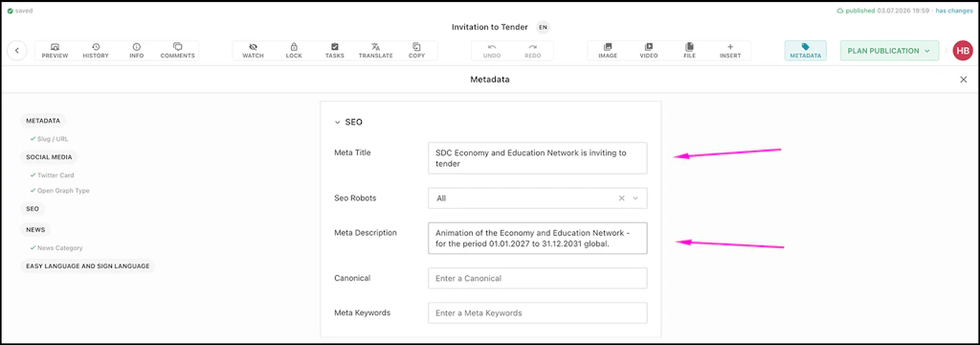Click the Seo Robots label
Viewport: 980px width, 345px height.
coord(355,197)
